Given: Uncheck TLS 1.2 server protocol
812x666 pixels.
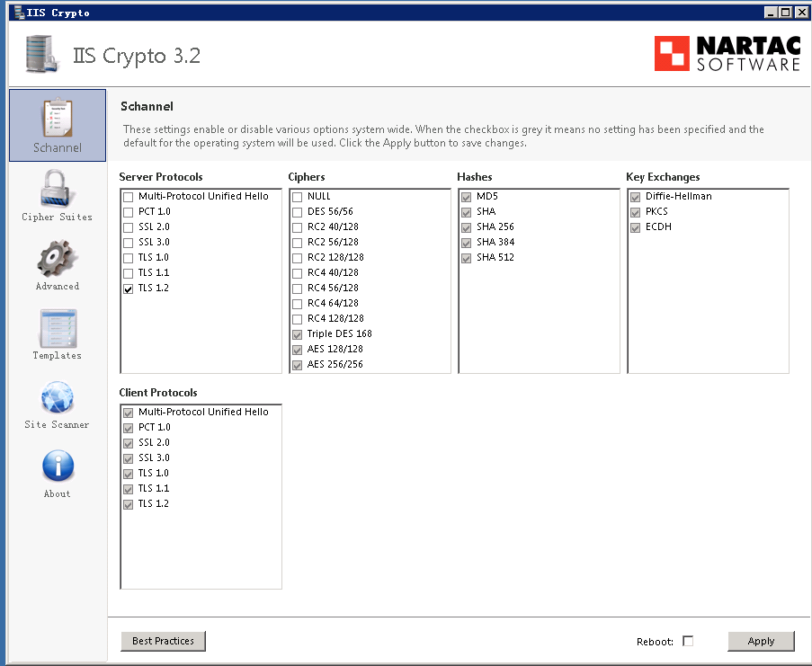Looking at the screenshot, I should (129, 289).
